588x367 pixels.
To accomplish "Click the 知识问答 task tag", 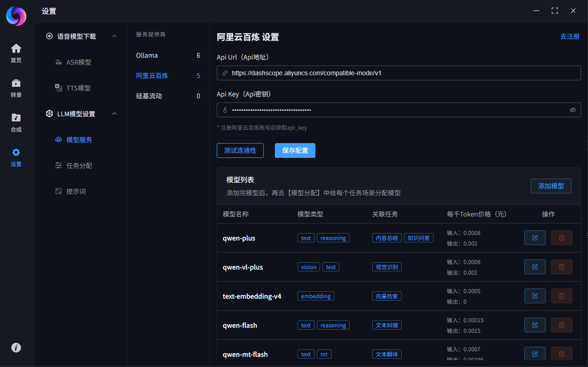I will click(x=419, y=238).
